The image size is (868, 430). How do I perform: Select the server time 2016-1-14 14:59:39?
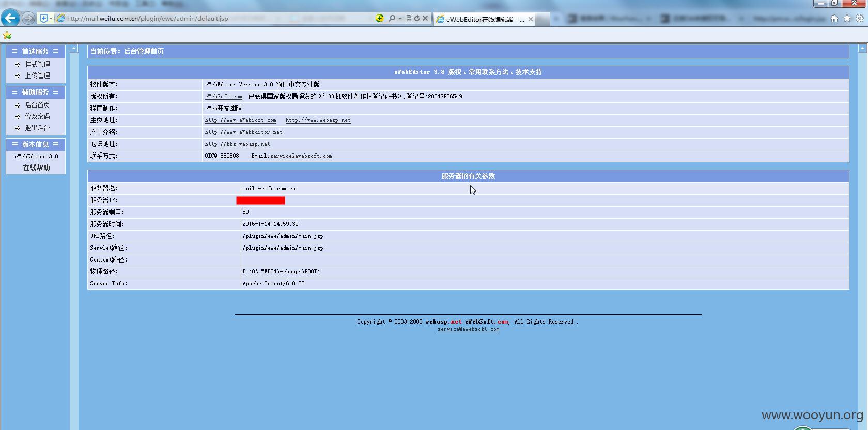click(x=270, y=224)
